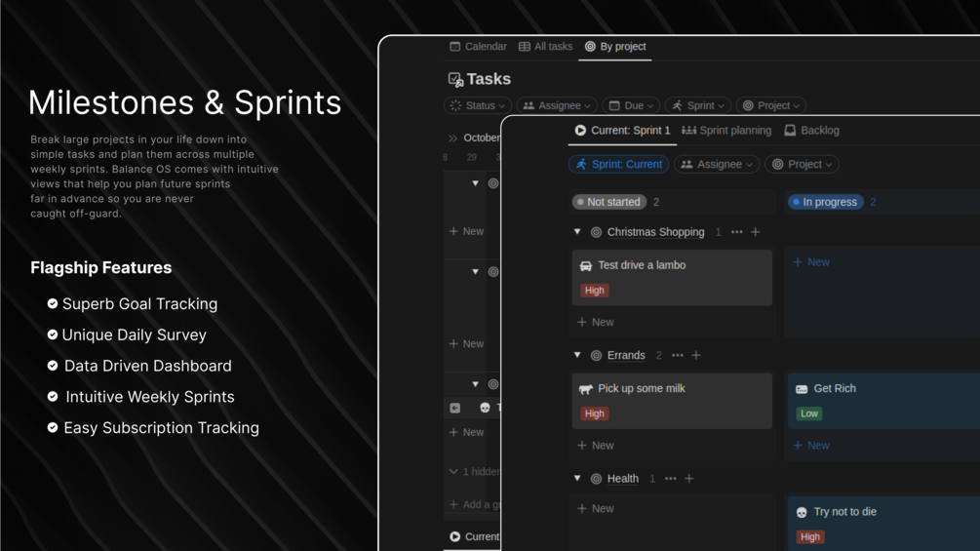Screen dimensions: 980x551
Task: Click the Christmas Shopping target icon
Action: pyautogui.click(x=596, y=232)
